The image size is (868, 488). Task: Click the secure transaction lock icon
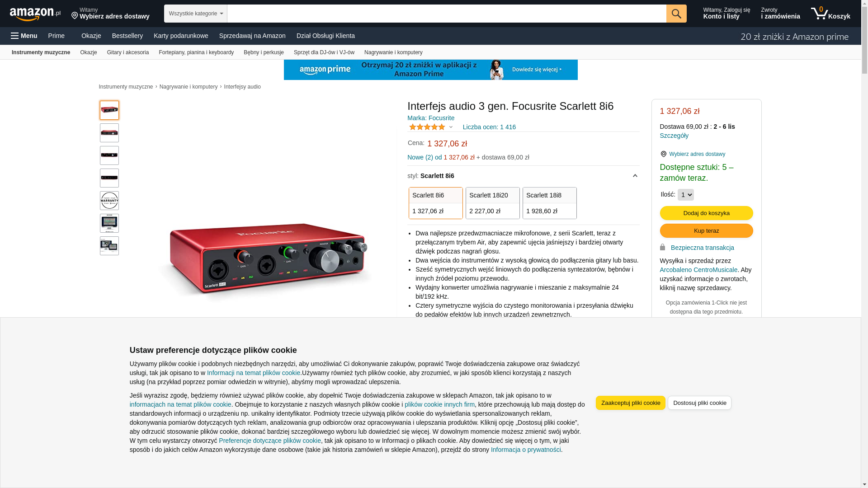[662, 247]
